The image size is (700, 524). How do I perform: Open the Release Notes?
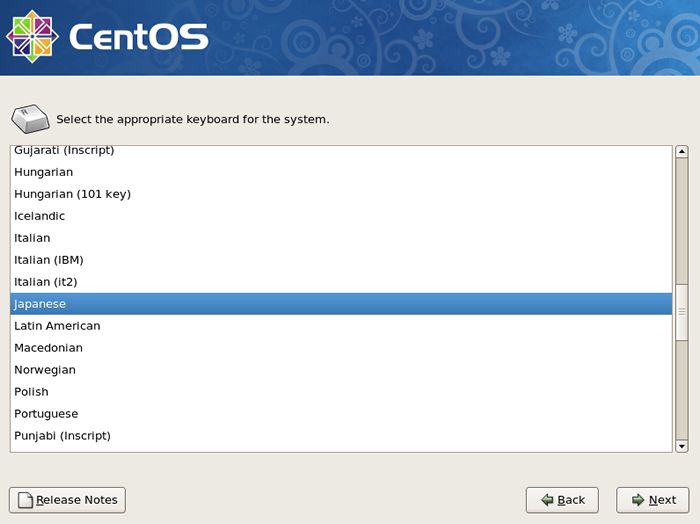(x=67, y=500)
